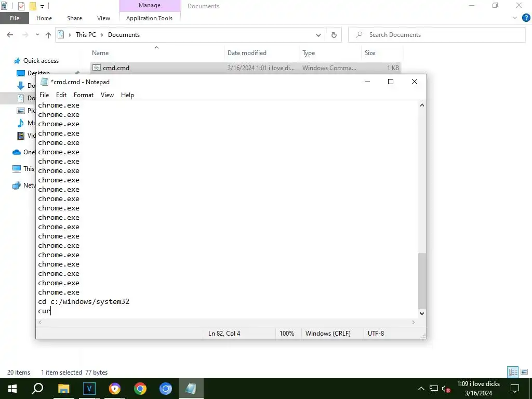Switch to details view layout icon
Screen dimensions: 532x399
click(x=513, y=372)
